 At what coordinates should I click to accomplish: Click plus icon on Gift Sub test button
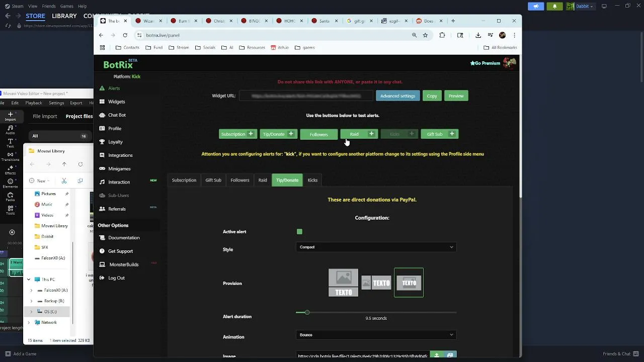pyautogui.click(x=452, y=134)
